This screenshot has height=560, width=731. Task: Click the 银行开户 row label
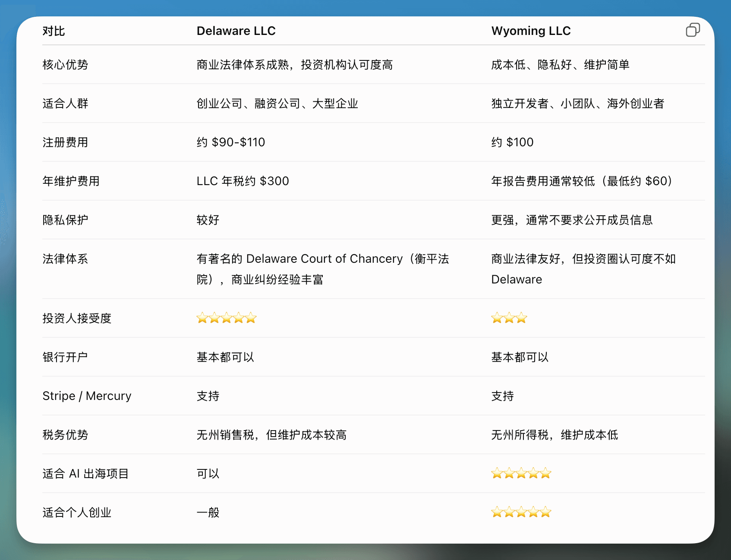(65, 357)
